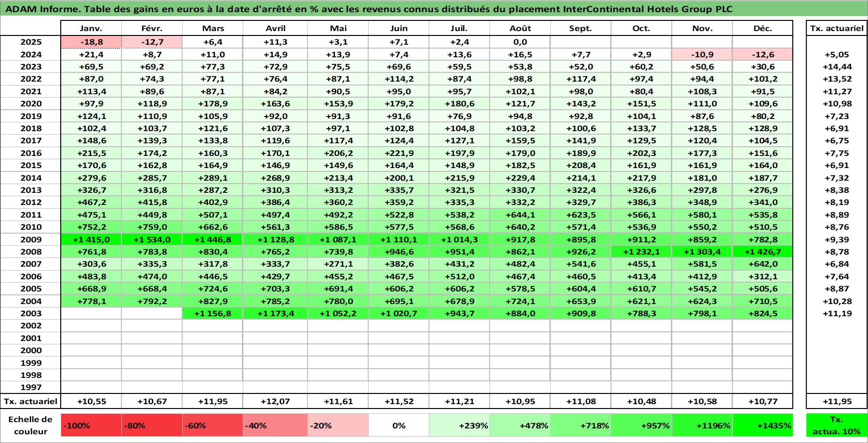Viewport: 868px width, 443px height.
Task: Select the +5,05 actuarial rate for 2024
Action: point(836,54)
